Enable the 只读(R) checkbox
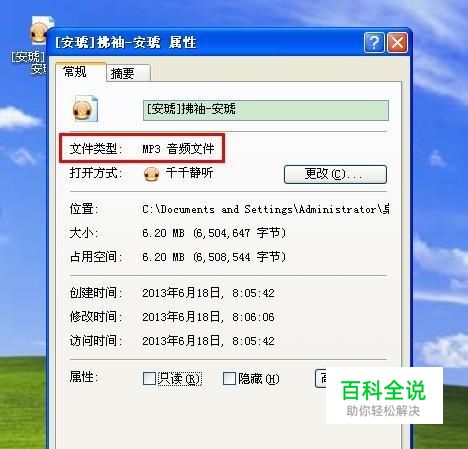Viewport: 468px width, 449px height. [149, 379]
